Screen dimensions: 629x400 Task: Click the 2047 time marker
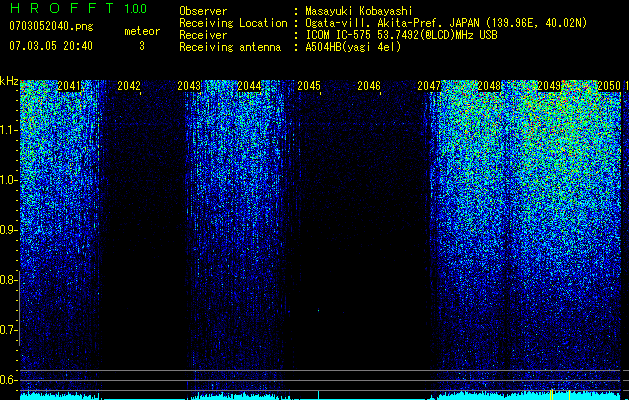(429, 86)
